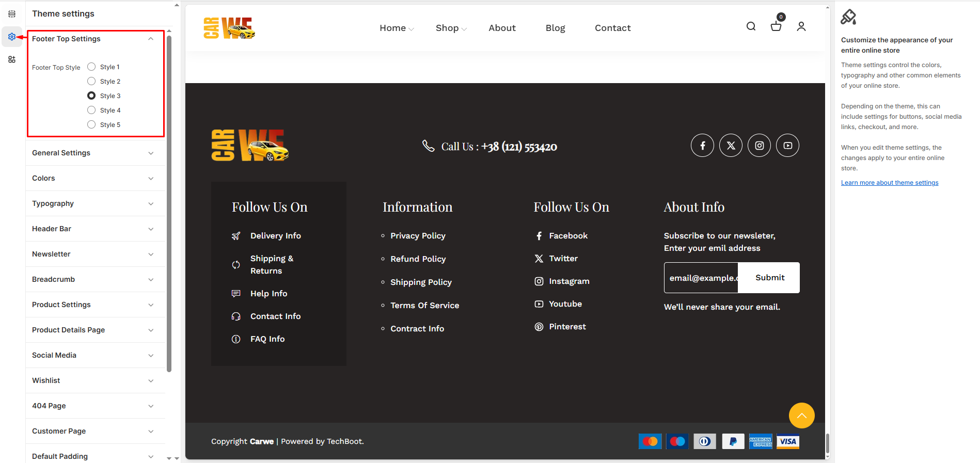Expand the Colors settings section
Image resolution: width=980 pixels, height=463 pixels.
93,178
